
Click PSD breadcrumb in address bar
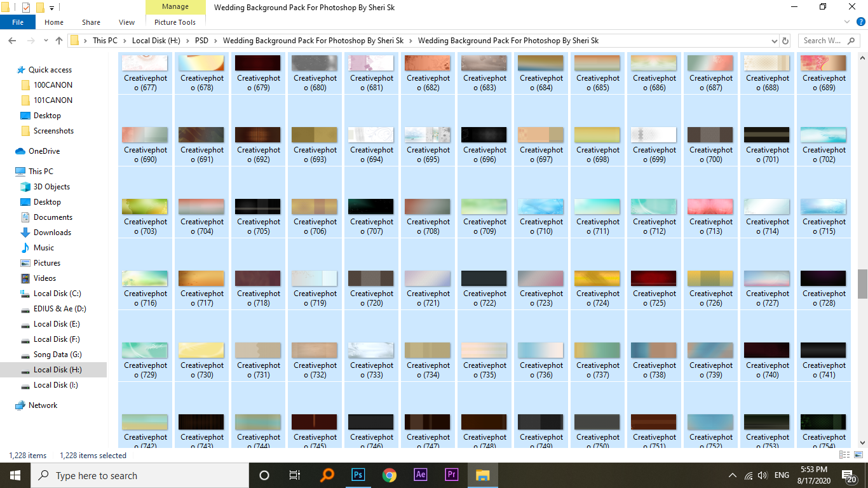click(203, 41)
